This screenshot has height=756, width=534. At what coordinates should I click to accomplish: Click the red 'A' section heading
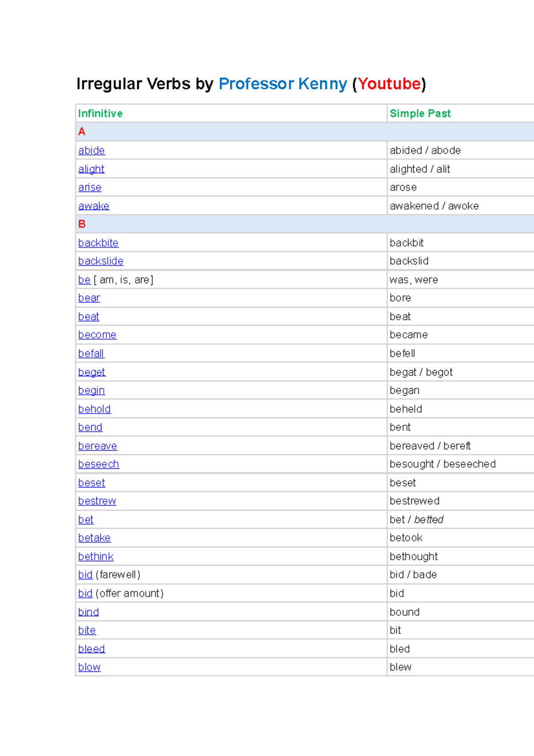[x=81, y=132]
